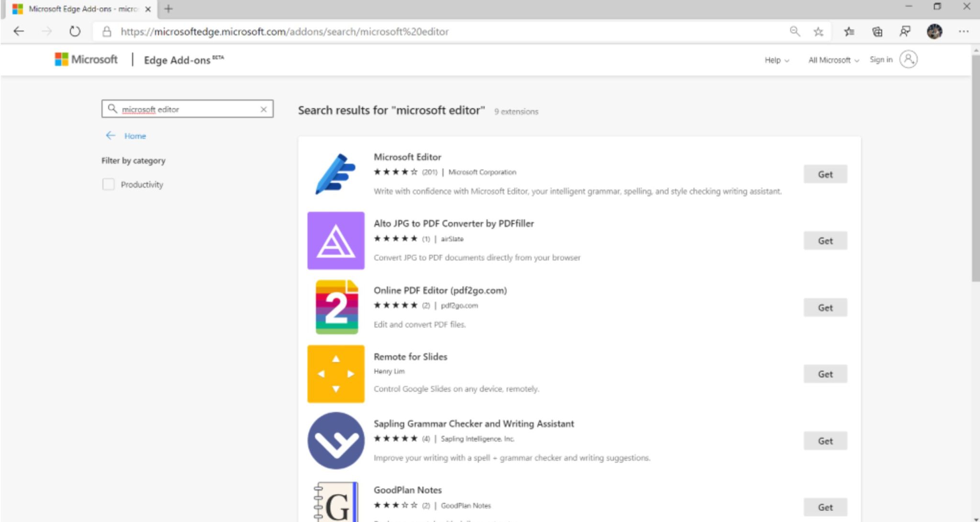The width and height of the screenshot is (980, 522).
Task: Open the Online PDF Editor pdf2go icon
Action: click(x=335, y=307)
